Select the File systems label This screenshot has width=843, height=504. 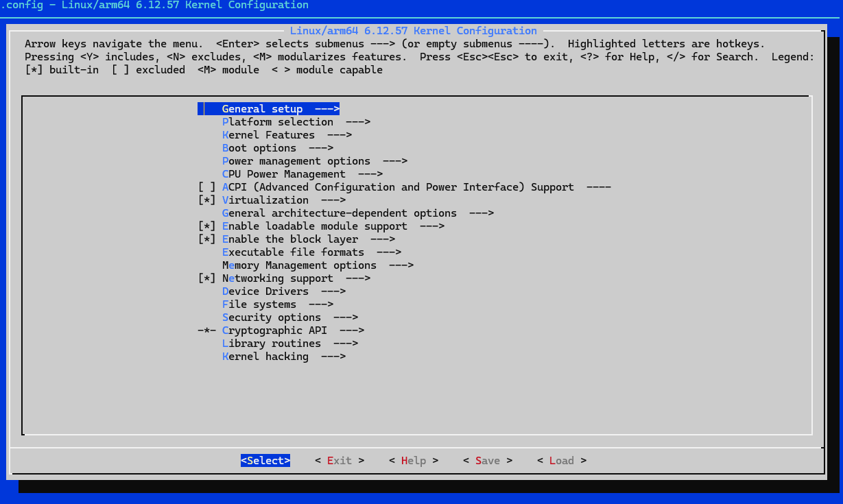tap(259, 304)
